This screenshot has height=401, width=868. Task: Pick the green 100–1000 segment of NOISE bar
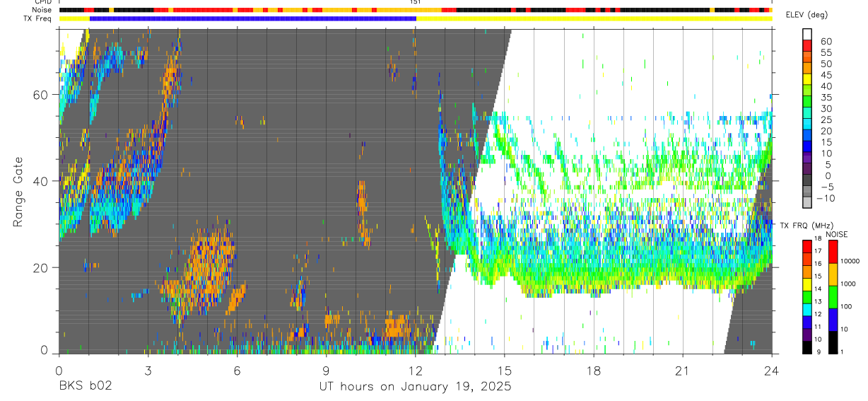click(832, 296)
